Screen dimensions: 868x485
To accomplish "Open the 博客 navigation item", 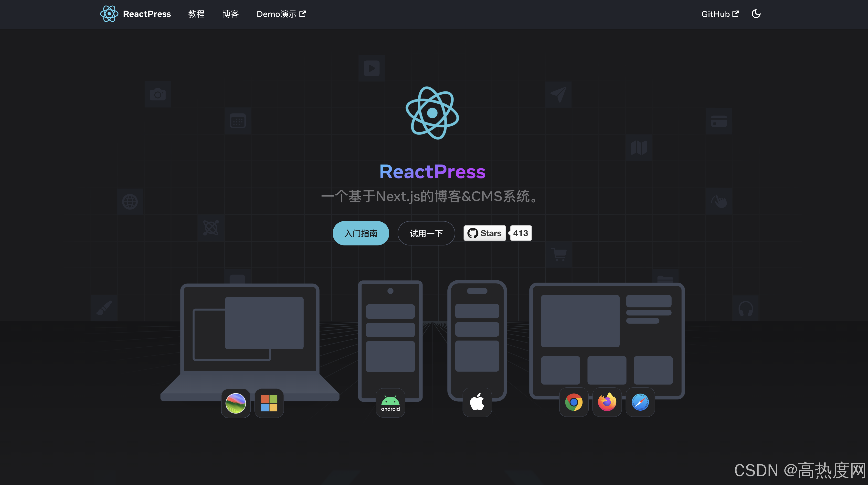I will [231, 14].
